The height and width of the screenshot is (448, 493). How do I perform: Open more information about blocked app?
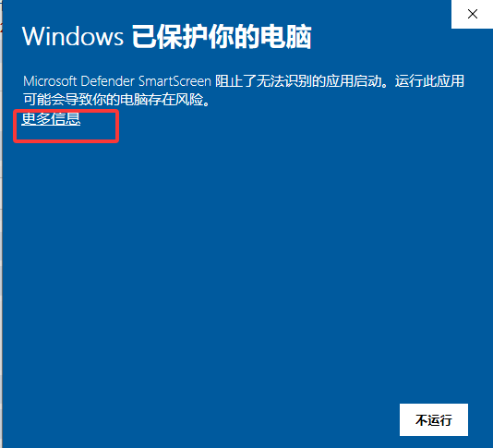pyautogui.click(x=51, y=119)
